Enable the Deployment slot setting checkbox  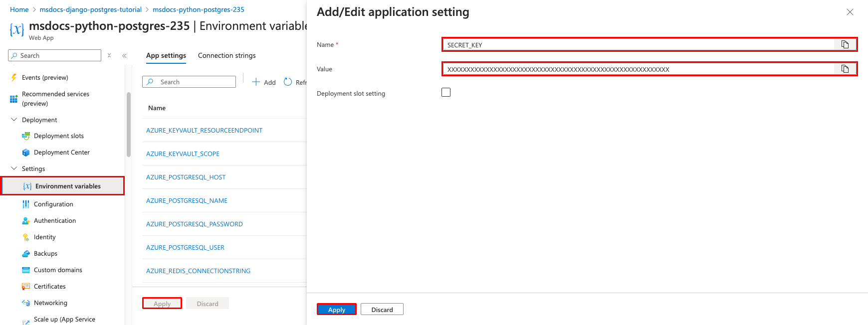[446, 92]
